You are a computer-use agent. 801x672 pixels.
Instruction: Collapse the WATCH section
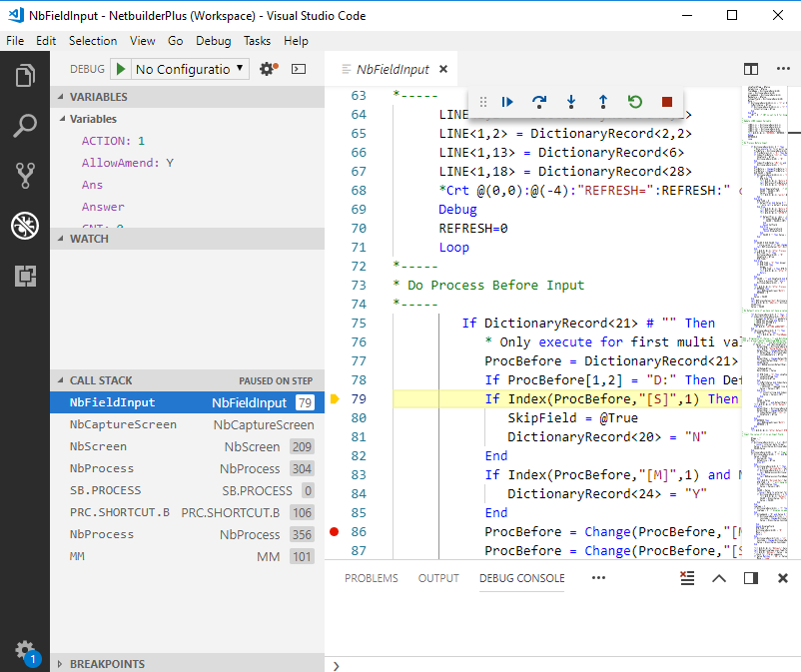(187, 239)
